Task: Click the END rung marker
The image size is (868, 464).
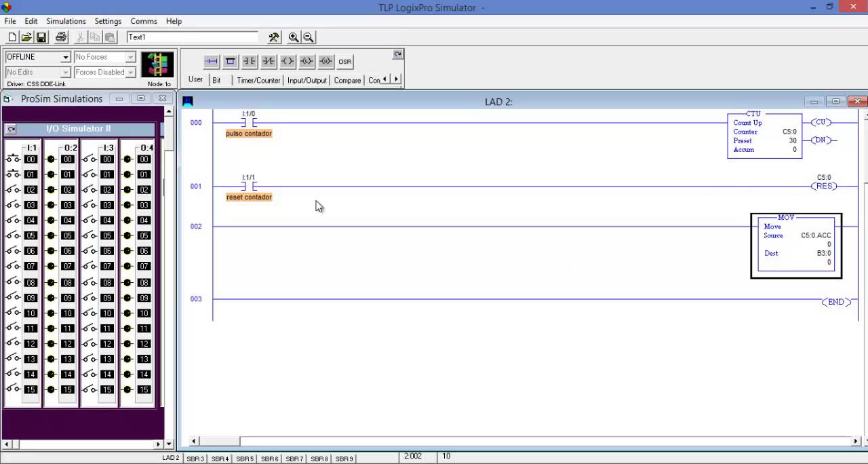Action: coord(835,302)
